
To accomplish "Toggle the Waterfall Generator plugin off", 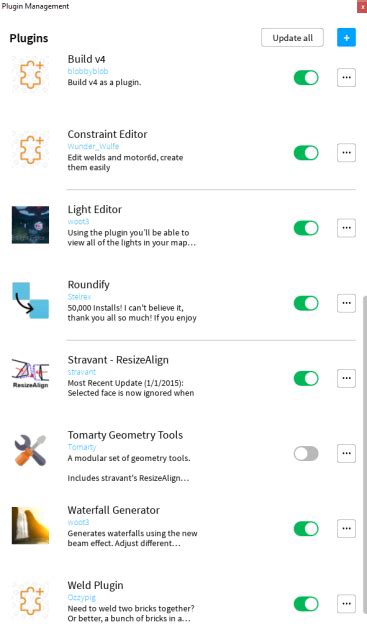I will tap(306, 529).
